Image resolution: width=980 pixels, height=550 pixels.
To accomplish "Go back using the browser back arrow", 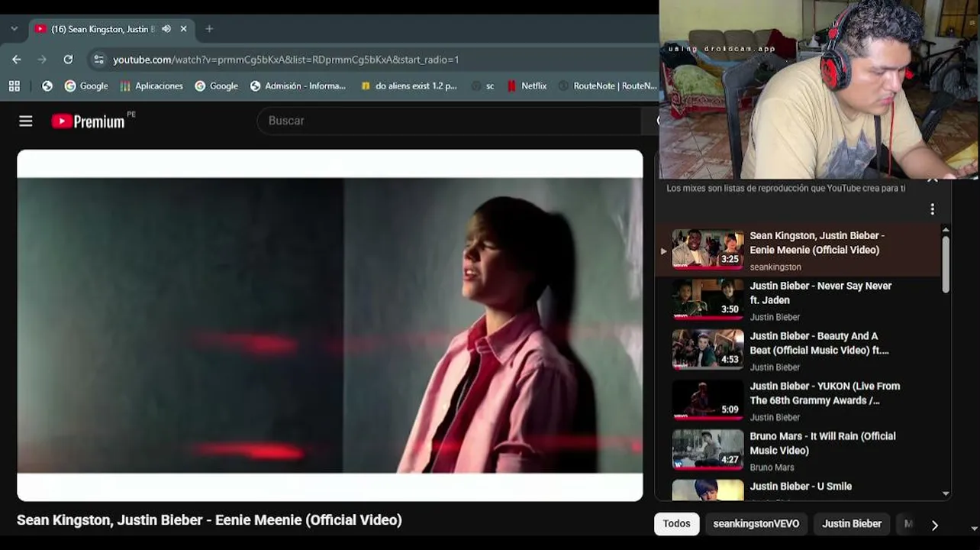I will click(x=17, y=60).
